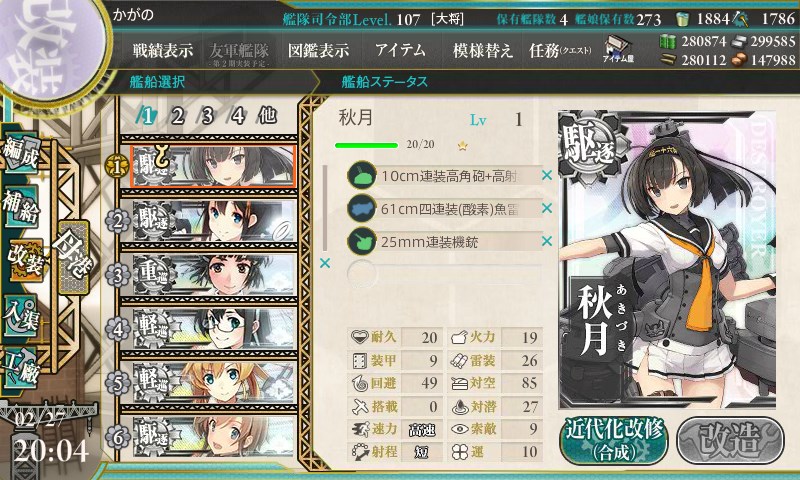Viewport: 800px width, 480px height.
Task: Select the empty fourth equipment slot
Action: click(x=444, y=274)
